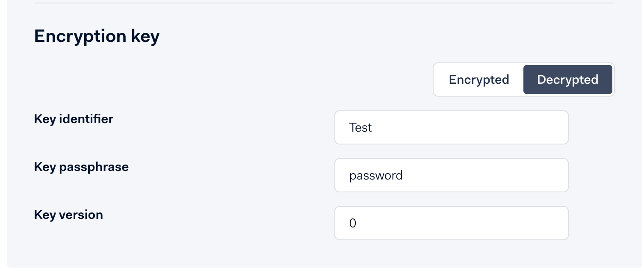Click the "Key identifier" label
This screenshot has width=644, height=271.
coord(74,119)
